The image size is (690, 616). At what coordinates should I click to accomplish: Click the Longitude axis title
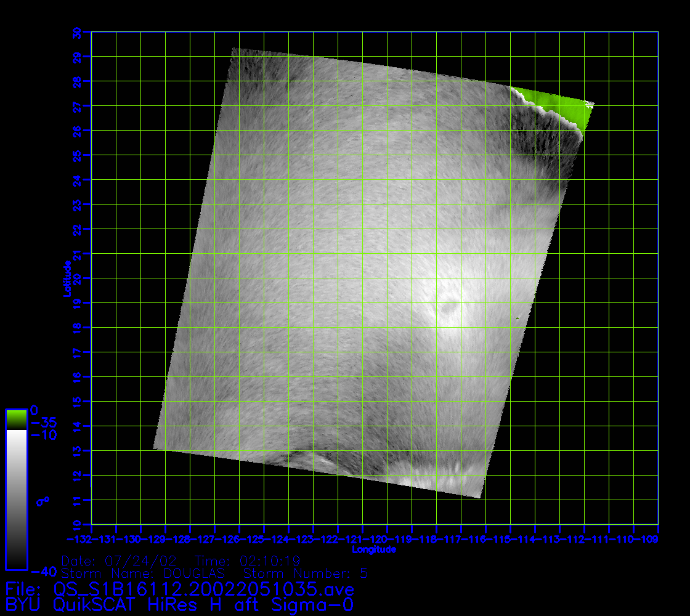373,549
